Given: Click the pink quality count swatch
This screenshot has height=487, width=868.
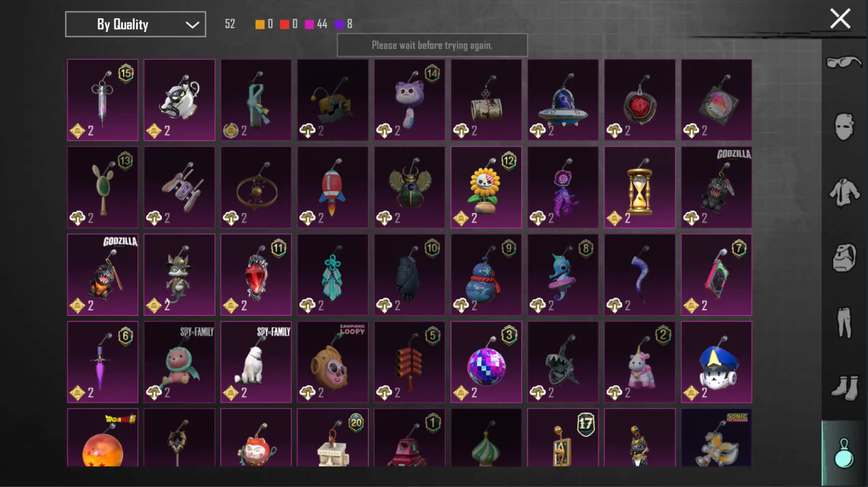Looking at the screenshot, I should 309,24.
